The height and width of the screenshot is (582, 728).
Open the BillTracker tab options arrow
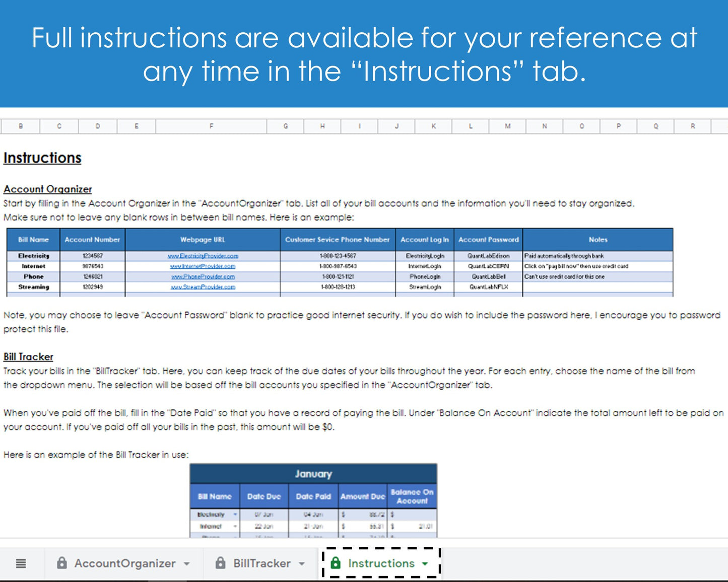[302, 563]
